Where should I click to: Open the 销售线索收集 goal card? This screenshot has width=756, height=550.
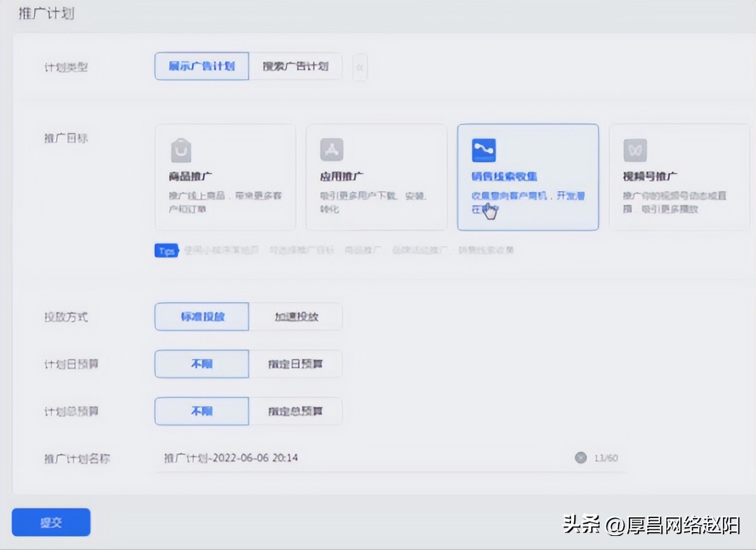coord(528,177)
